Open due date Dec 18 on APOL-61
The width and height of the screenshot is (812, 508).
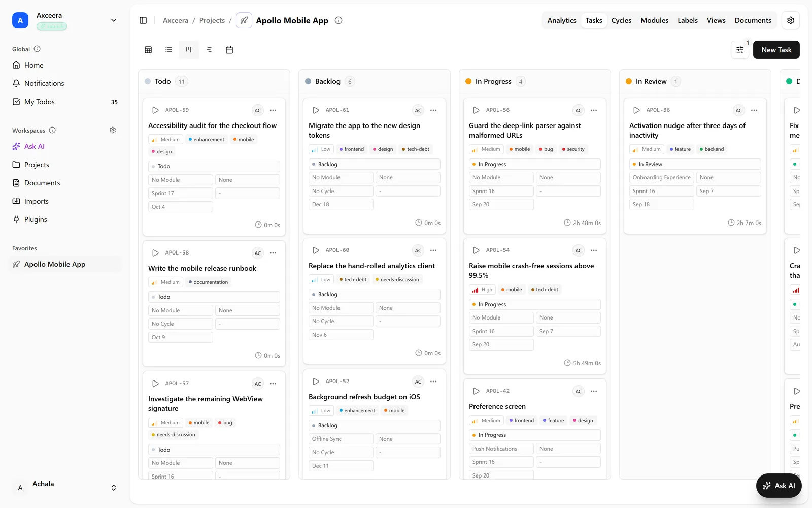click(341, 204)
